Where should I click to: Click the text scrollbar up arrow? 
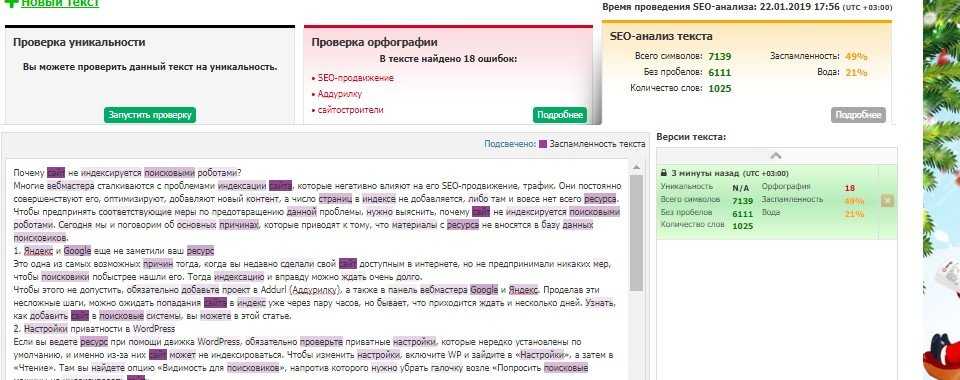(636, 166)
